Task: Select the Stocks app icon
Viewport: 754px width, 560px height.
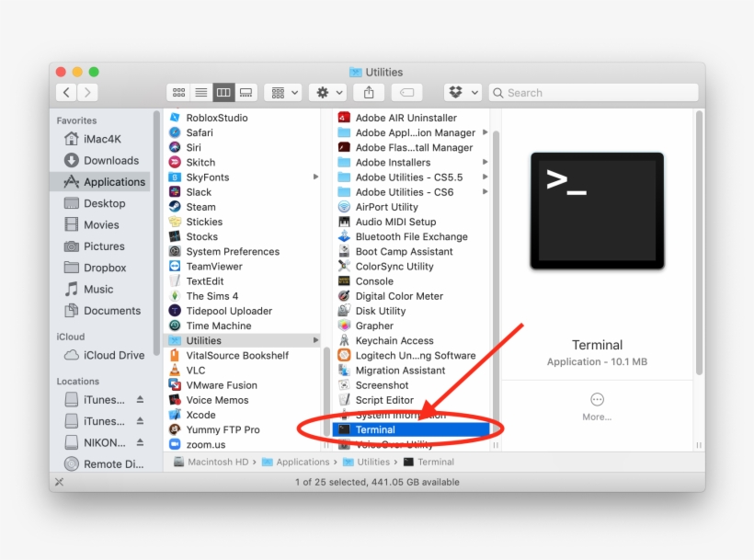Action: [x=175, y=236]
